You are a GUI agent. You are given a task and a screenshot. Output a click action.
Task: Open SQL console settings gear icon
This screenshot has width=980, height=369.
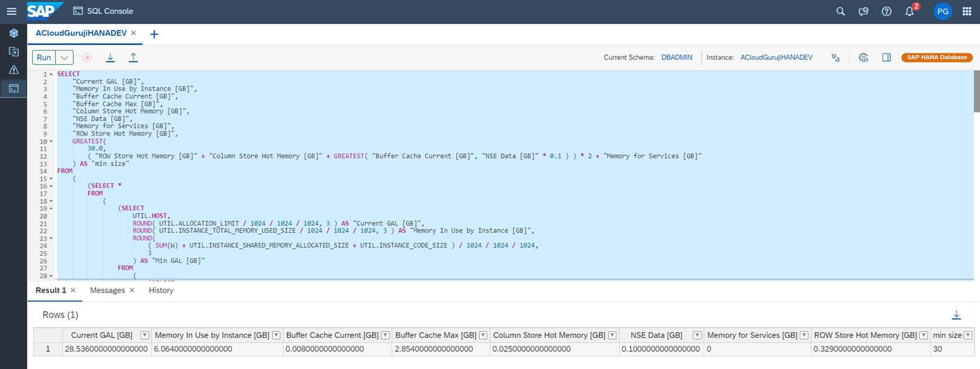863,57
